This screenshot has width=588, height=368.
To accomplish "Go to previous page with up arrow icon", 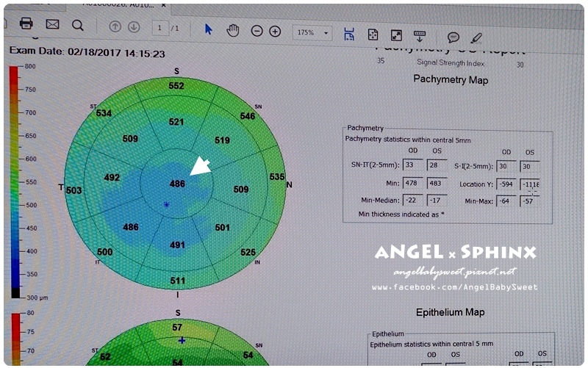I will [115, 26].
